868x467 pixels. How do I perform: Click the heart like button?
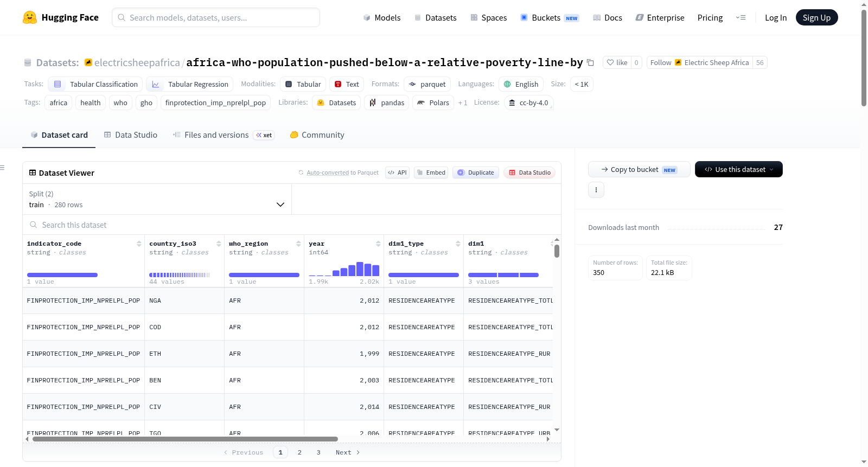click(x=617, y=63)
